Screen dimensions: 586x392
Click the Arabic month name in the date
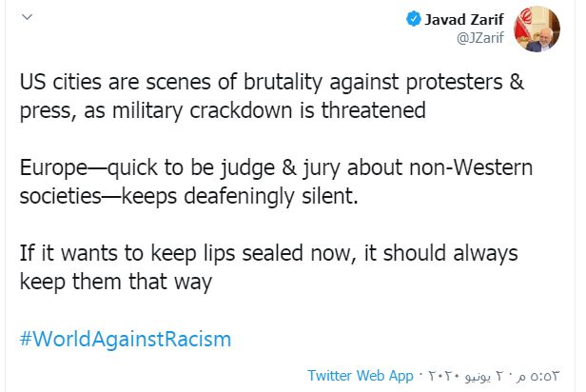pos(478,377)
